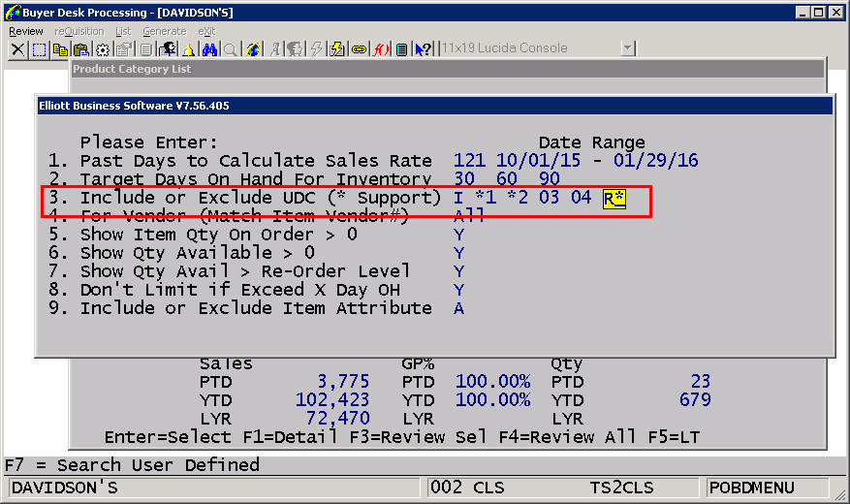850x504 pixels.
Task: Click the Product Category List title bar
Action: pos(448,69)
